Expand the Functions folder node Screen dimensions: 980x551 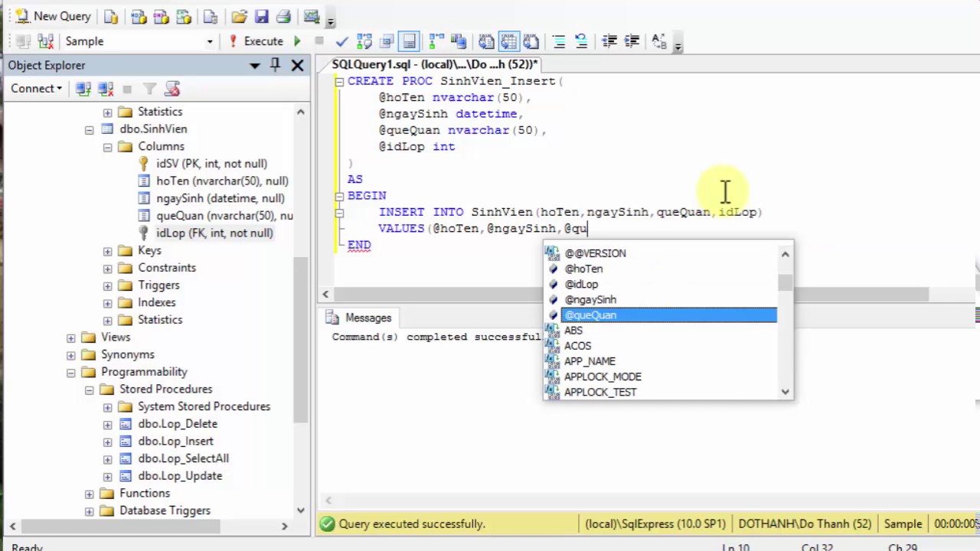90,494
